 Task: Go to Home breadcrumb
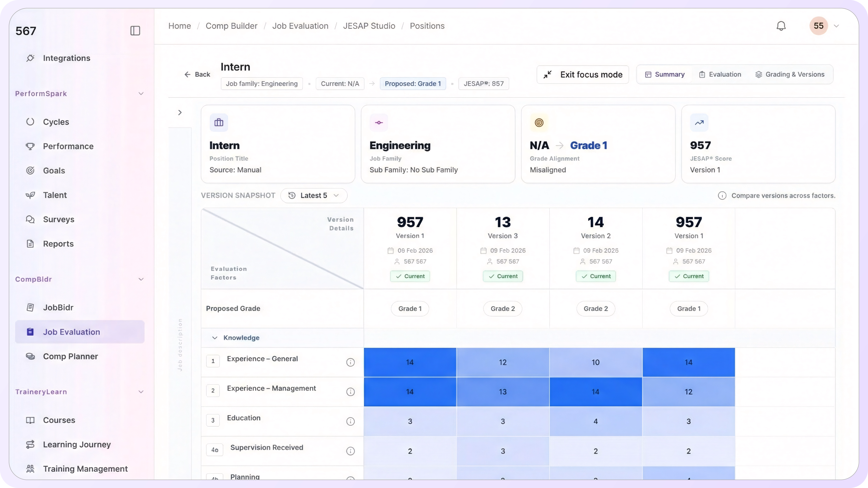click(x=180, y=26)
